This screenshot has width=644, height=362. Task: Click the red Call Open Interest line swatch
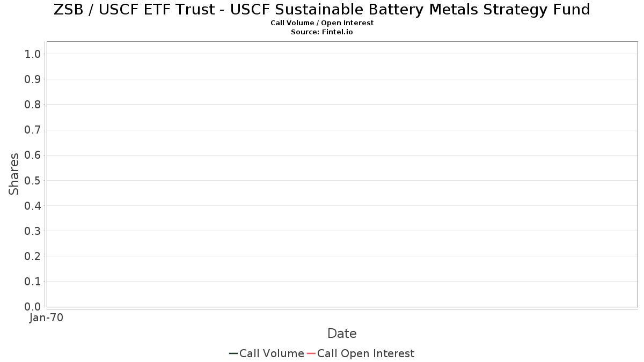pos(311,353)
